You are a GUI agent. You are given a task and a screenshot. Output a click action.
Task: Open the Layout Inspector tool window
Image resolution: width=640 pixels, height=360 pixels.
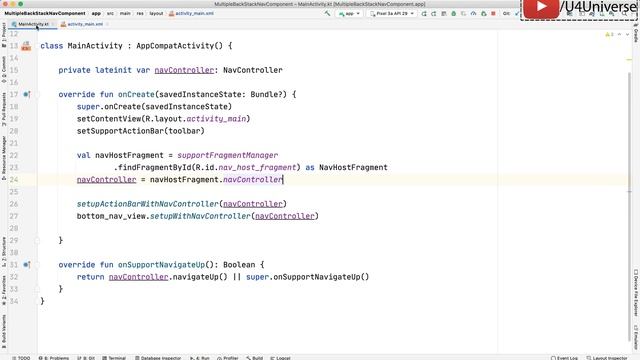[x=607, y=358]
